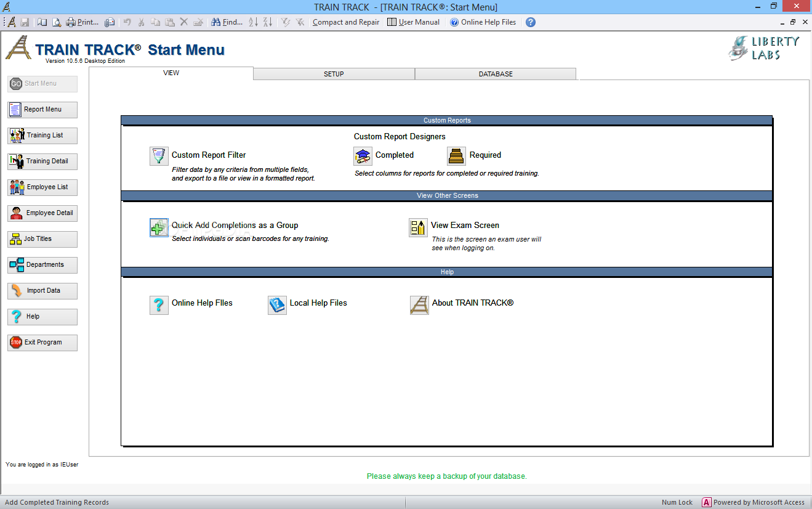
Task: Click the Print toolbar button
Action: tap(82, 22)
